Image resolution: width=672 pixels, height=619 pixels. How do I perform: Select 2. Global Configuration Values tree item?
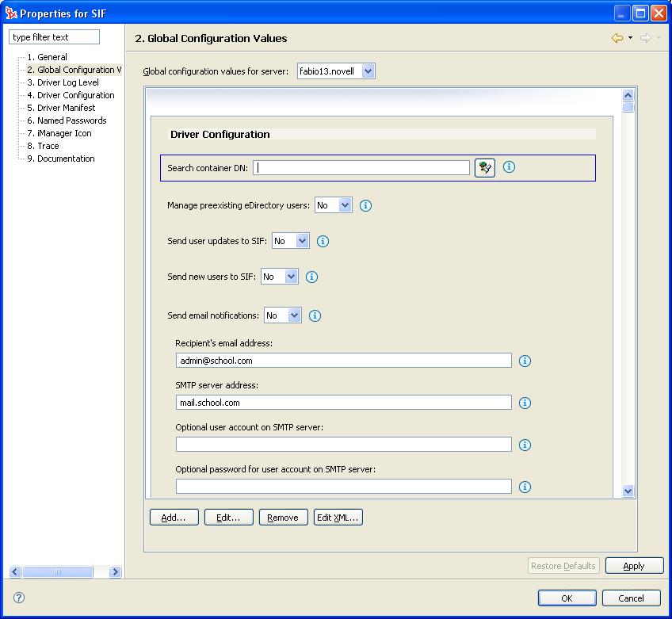pos(74,70)
